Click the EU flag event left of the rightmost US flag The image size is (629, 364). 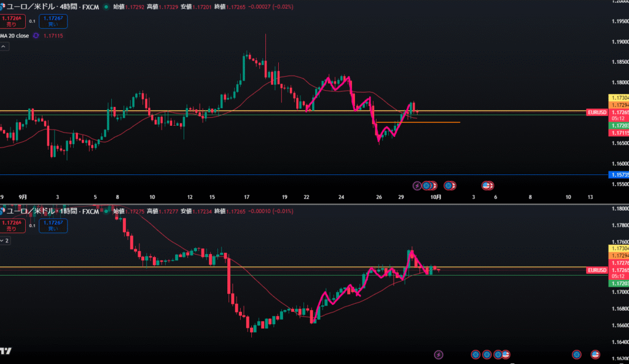tap(576, 354)
